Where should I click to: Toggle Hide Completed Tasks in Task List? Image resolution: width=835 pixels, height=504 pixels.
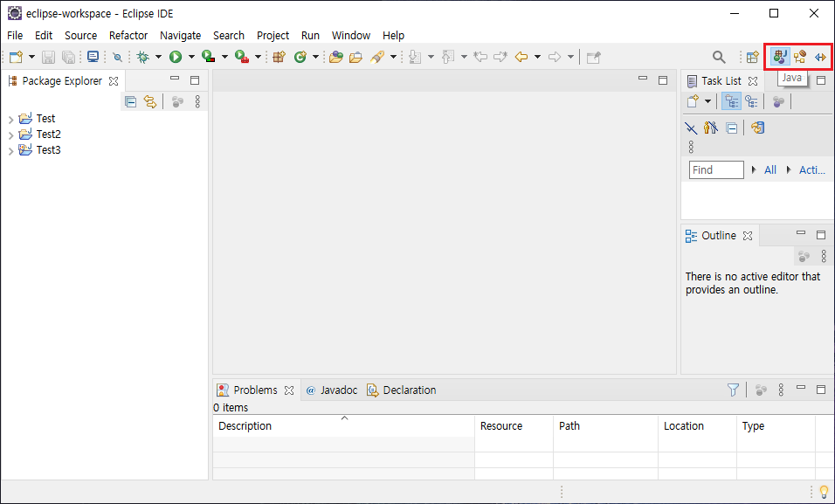coord(691,128)
